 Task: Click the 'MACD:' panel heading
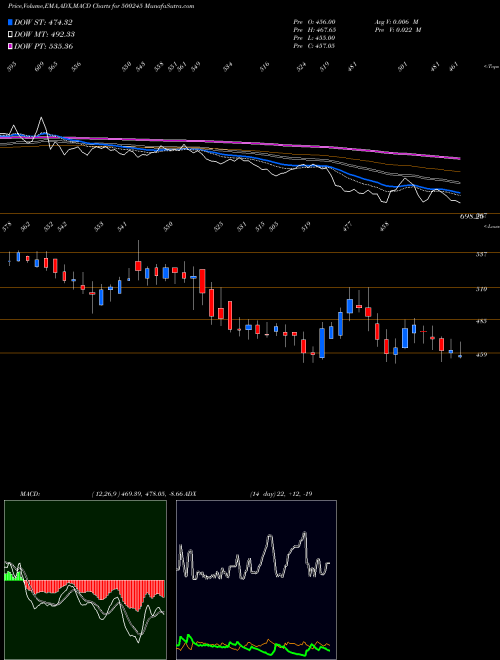pos(30,494)
